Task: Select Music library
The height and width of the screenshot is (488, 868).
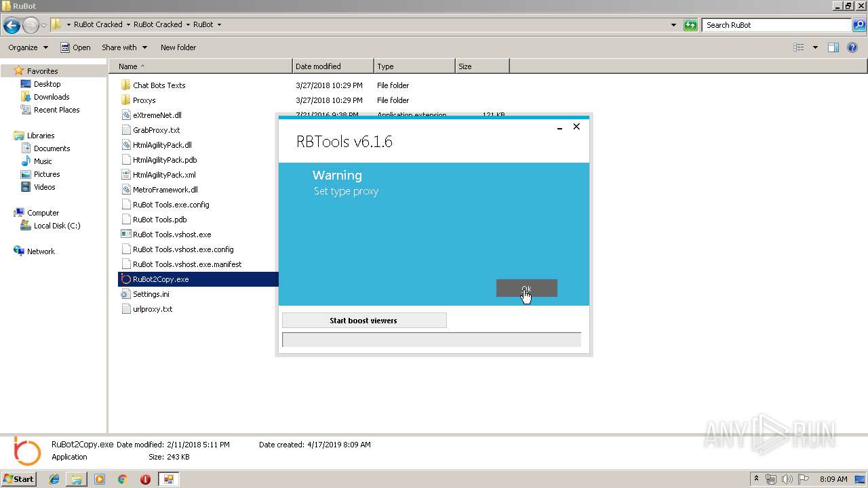Action: [43, 161]
